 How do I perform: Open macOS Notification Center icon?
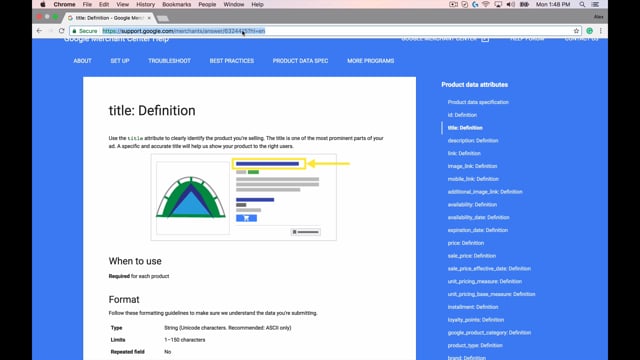(596, 4)
